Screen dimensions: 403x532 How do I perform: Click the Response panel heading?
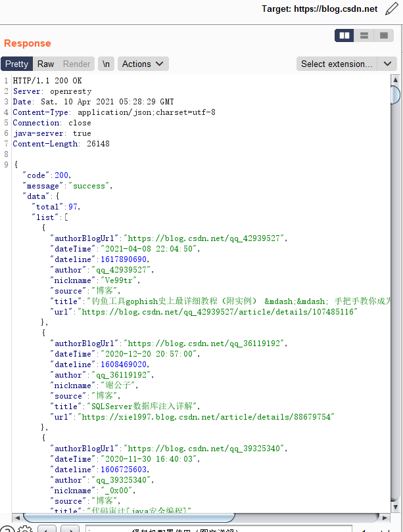pos(28,43)
